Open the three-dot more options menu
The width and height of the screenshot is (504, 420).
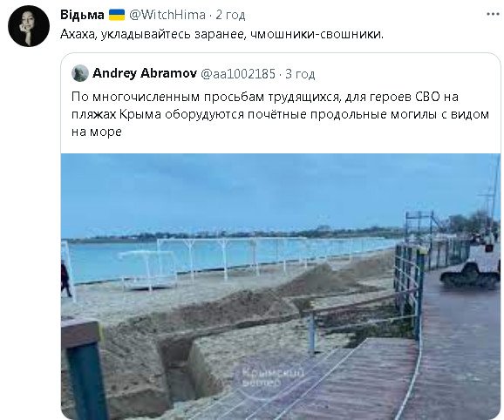pyautogui.click(x=493, y=14)
